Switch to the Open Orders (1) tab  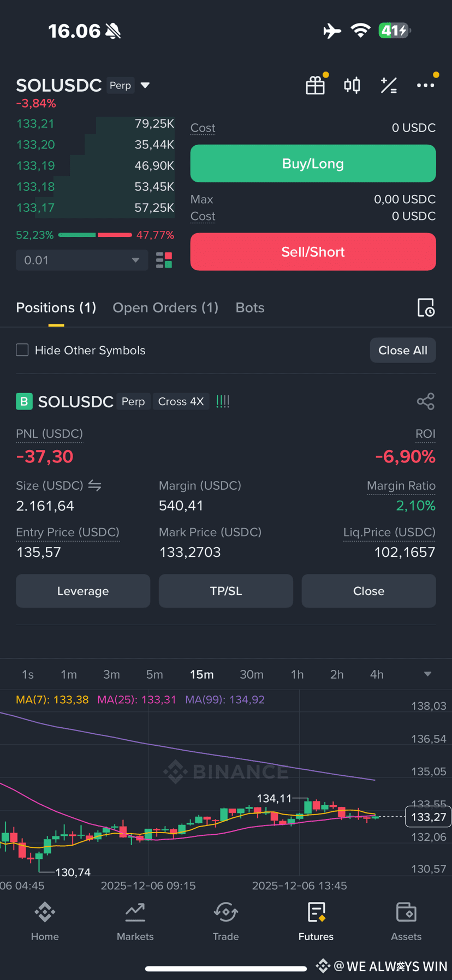click(165, 308)
